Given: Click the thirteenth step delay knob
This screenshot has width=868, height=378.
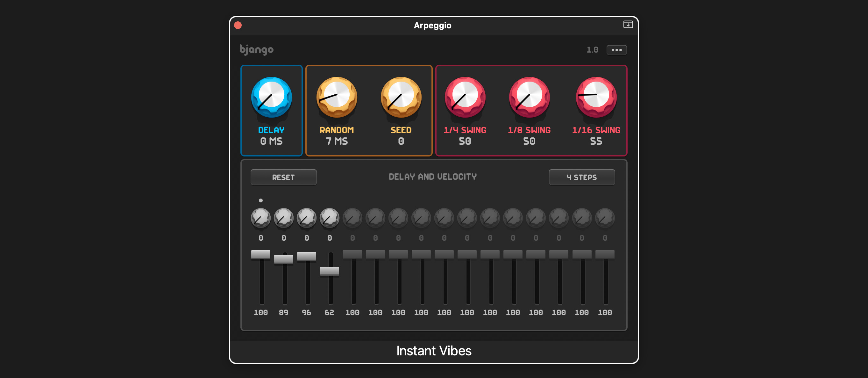Looking at the screenshot, I should 536,218.
